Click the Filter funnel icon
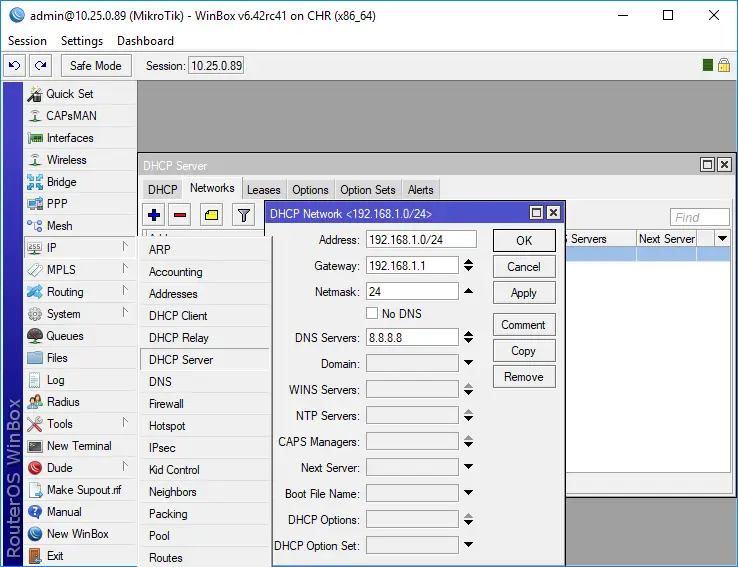Viewport: 738px width, 567px height. [243, 216]
